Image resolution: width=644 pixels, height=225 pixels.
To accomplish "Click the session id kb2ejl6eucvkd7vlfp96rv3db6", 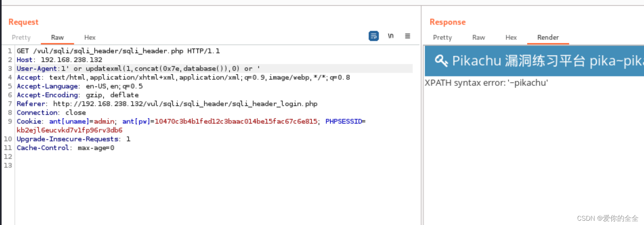I will click(x=69, y=130).
